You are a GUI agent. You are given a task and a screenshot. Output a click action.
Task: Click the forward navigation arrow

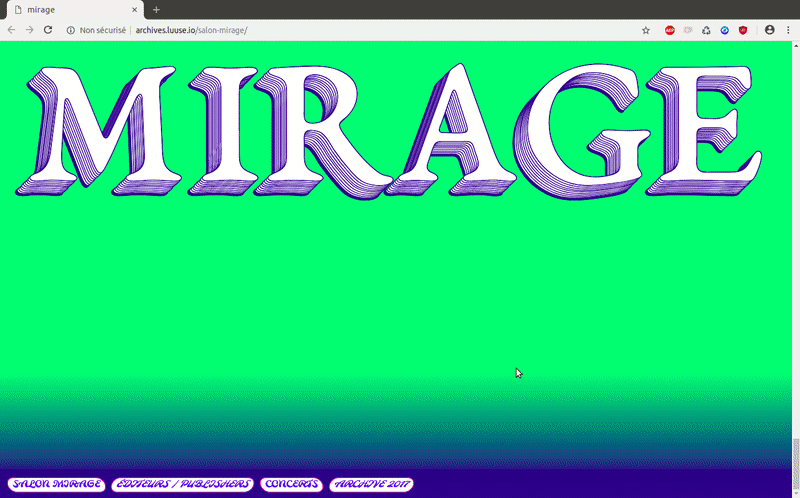click(29, 30)
